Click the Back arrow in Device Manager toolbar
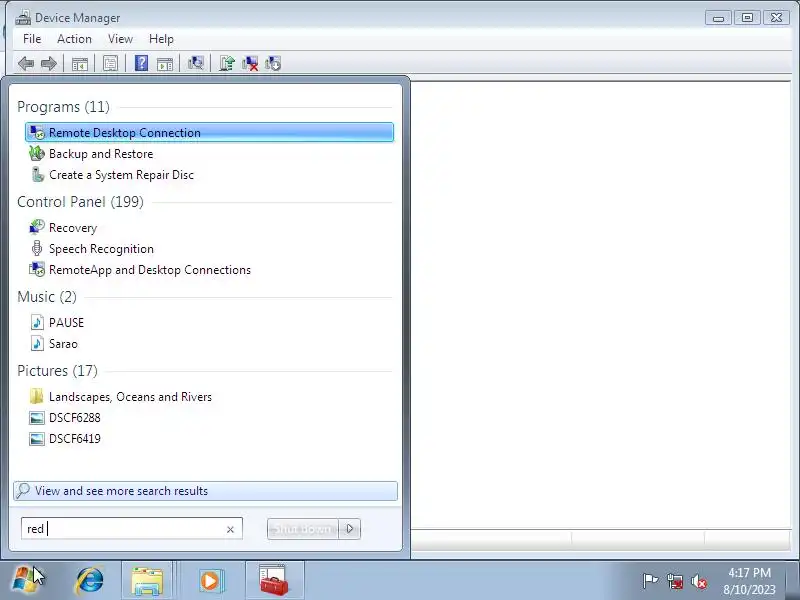The height and width of the screenshot is (600, 800). tap(26, 64)
